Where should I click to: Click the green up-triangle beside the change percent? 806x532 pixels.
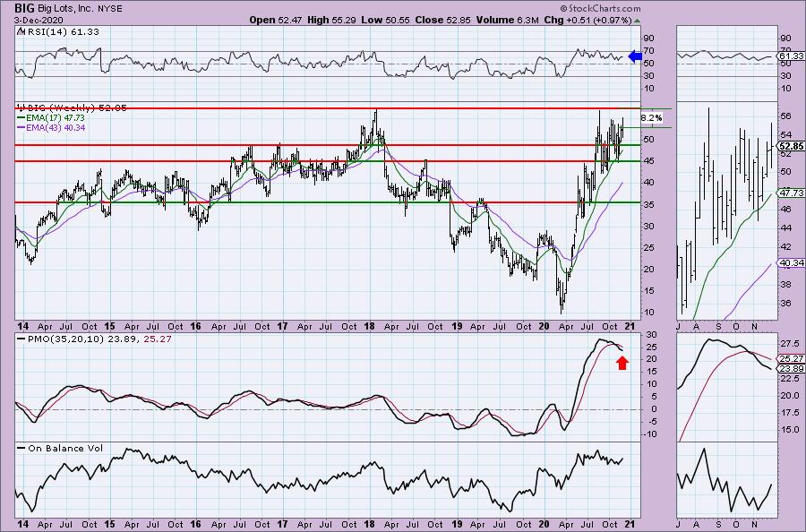tap(638, 21)
